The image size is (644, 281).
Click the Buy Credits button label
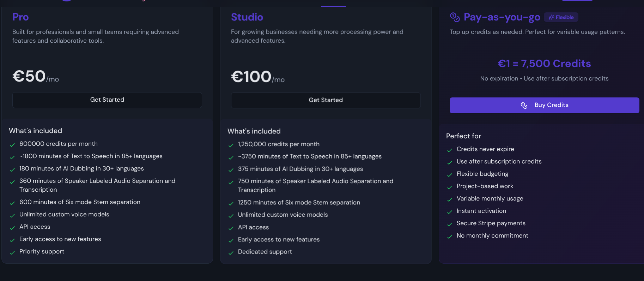pyautogui.click(x=551, y=105)
